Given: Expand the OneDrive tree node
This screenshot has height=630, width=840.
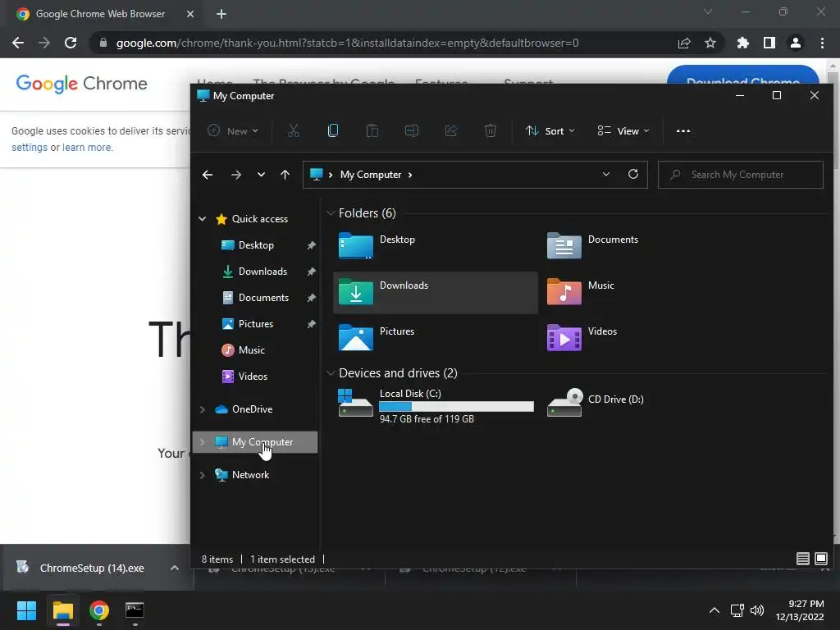Looking at the screenshot, I should click(x=203, y=409).
